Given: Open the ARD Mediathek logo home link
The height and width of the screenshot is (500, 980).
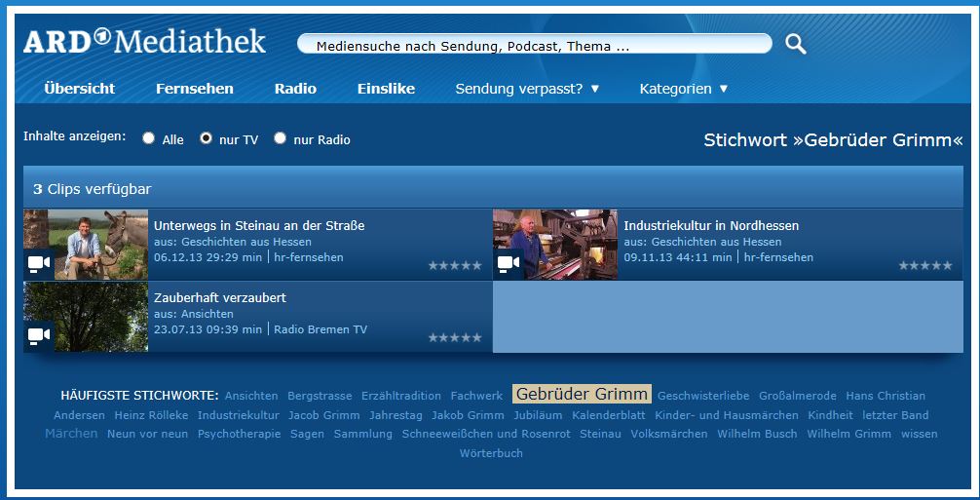Looking at the screenshot, I should click(x=144, y=42).
